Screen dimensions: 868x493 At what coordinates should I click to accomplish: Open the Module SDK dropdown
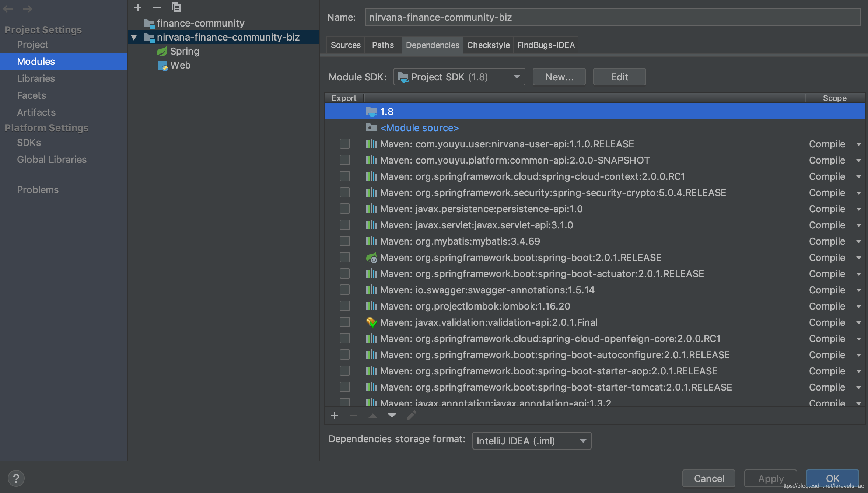point(459,77)
